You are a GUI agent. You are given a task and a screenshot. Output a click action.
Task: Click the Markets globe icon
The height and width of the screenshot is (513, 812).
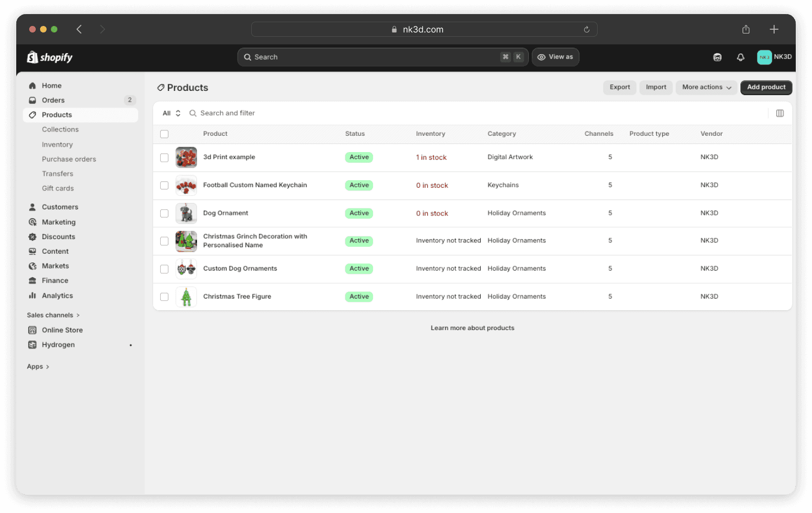(32, 266)
